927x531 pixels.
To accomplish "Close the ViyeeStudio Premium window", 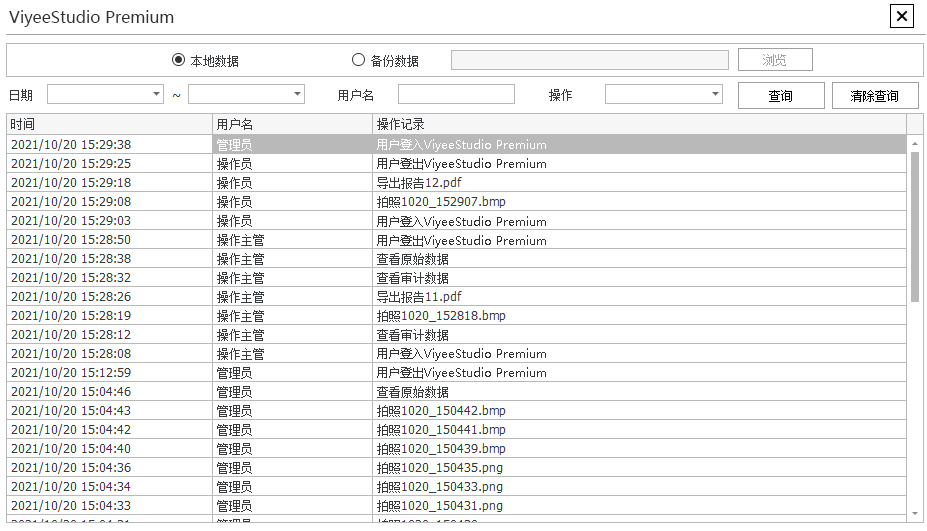I will click(x=901, y=16).
